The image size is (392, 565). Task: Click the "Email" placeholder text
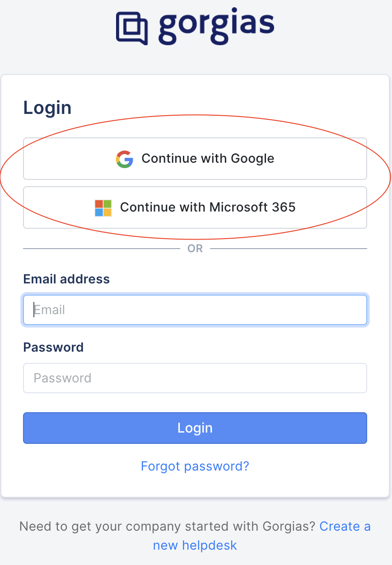[x=50, y=310]
